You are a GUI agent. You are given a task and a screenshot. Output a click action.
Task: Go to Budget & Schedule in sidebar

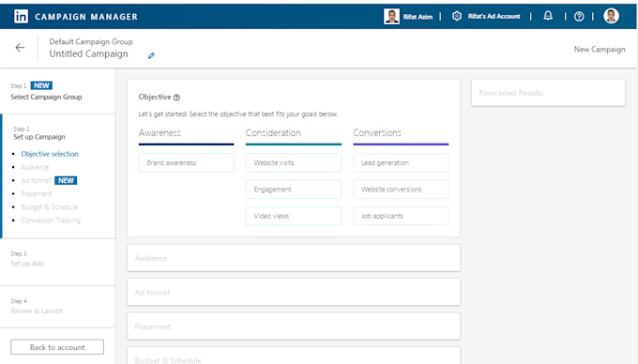(49, 207)
